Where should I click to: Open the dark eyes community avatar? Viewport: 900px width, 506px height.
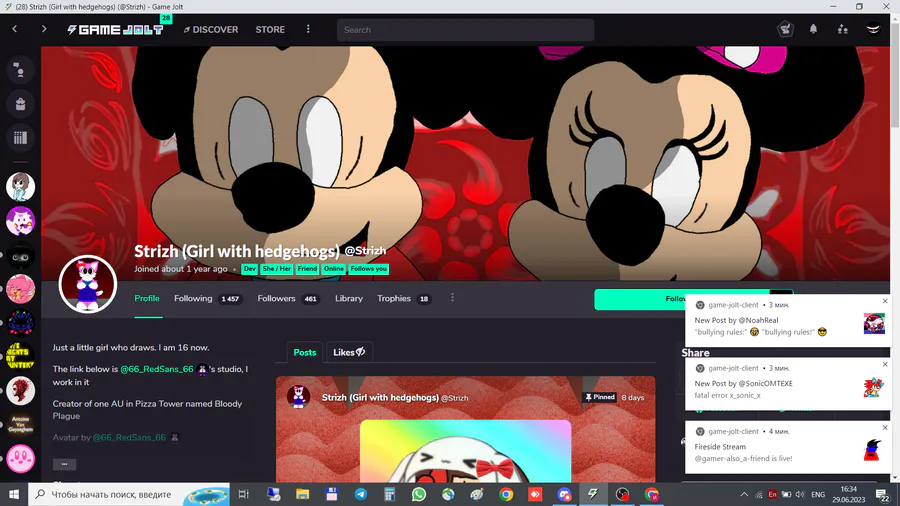click(20, 255)
